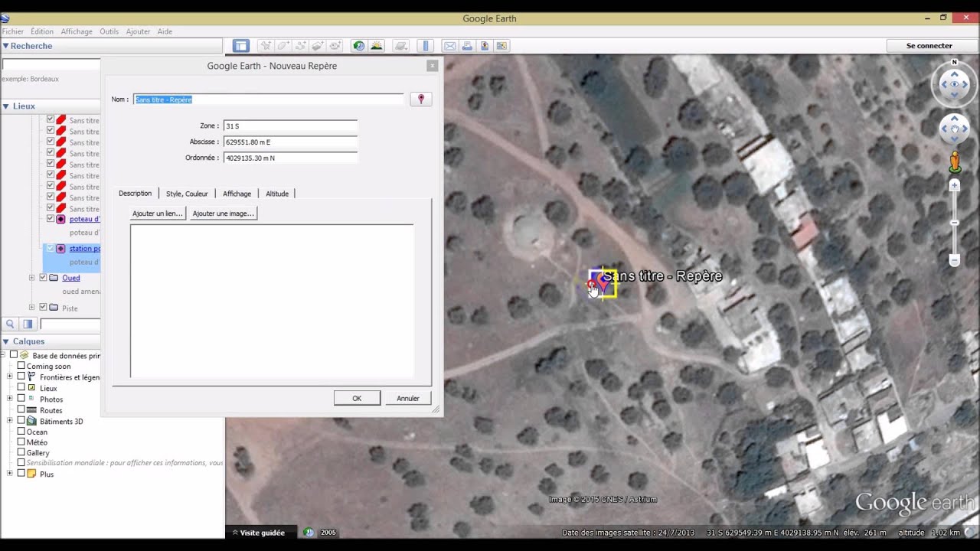Image resolution: width=980 pixels, height=551 pixels.
Task: Expand the Piste folder tree node
Action: click(32, 308)
